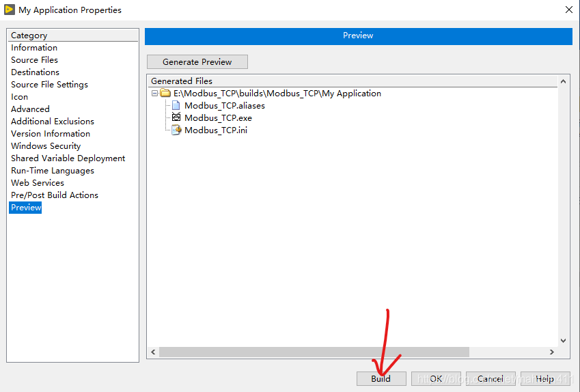580x392 pixels.
Task: Open Run-Time Languages category
Action: 53,171
